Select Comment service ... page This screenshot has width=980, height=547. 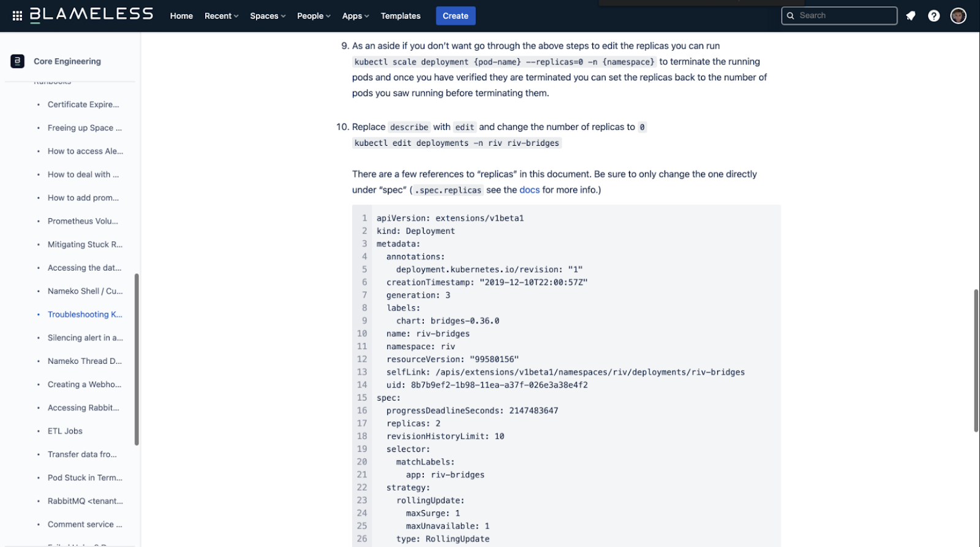[85, 524]
